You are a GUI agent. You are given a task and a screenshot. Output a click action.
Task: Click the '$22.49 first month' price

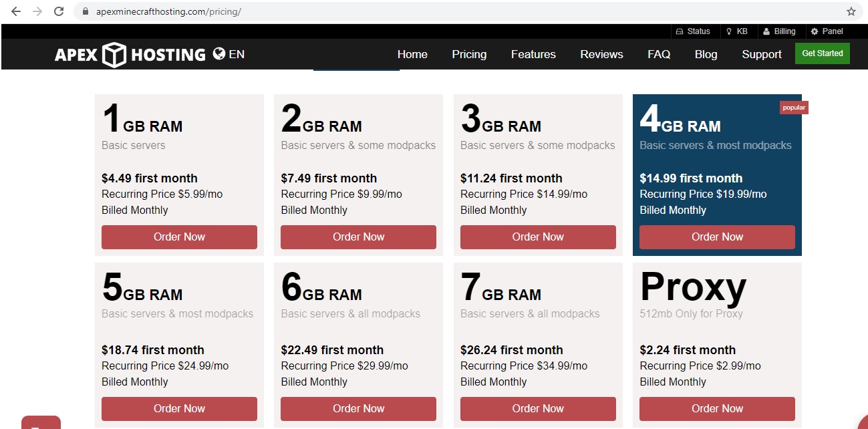(x=332, y=350)
